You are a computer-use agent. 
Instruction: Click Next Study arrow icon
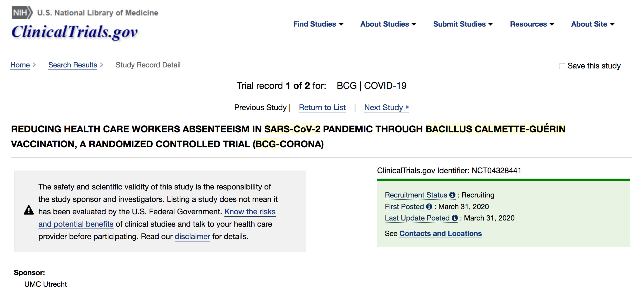[x=408, y=107]
